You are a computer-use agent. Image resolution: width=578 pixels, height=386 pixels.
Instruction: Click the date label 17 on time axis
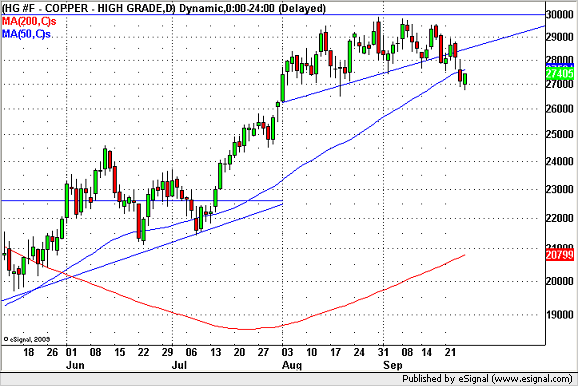click(335, 352)
